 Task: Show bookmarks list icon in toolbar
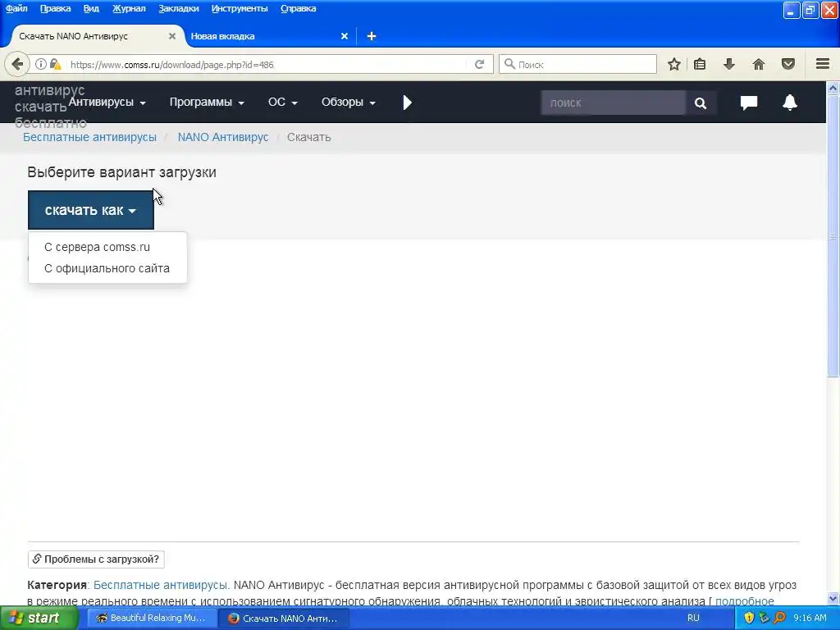point(700,64)
